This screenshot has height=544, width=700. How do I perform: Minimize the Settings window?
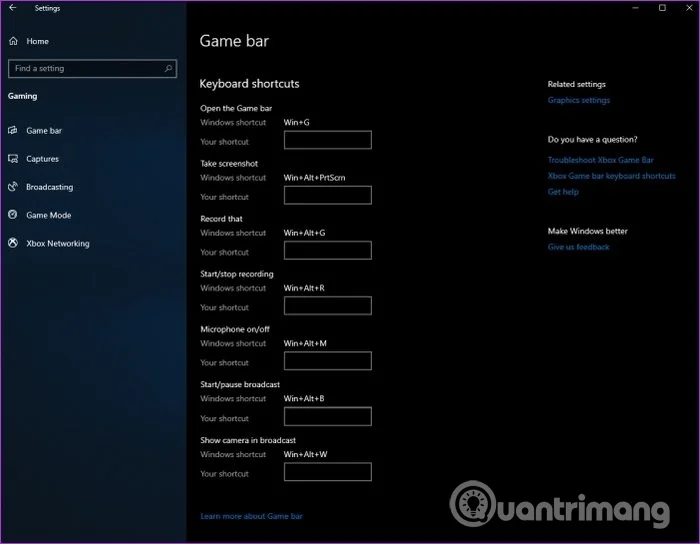pos(636,8)
